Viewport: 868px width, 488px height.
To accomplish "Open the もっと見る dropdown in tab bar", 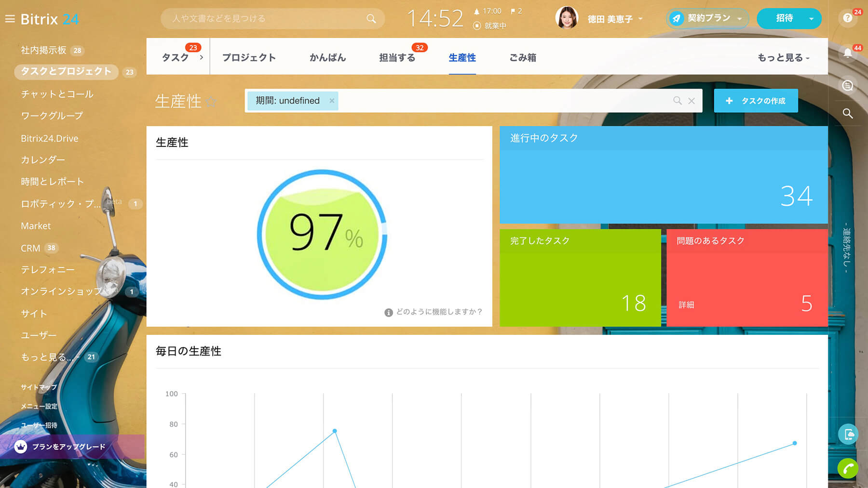I will pos(784,58).
